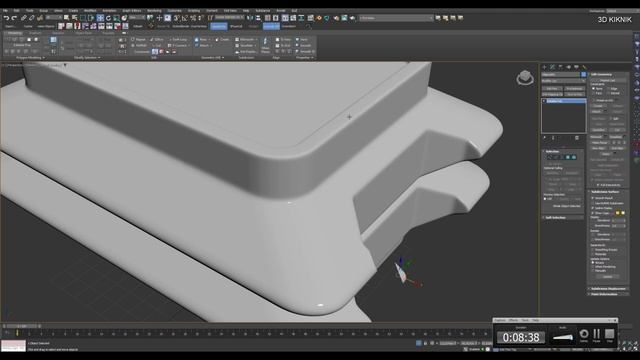640x360 pixels.
Task: Select the None constraint radio button
Action: coord(593,89)
